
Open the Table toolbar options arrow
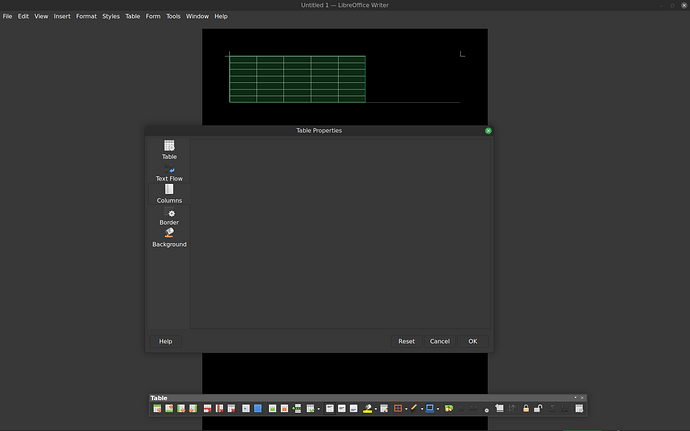[575, 398]
